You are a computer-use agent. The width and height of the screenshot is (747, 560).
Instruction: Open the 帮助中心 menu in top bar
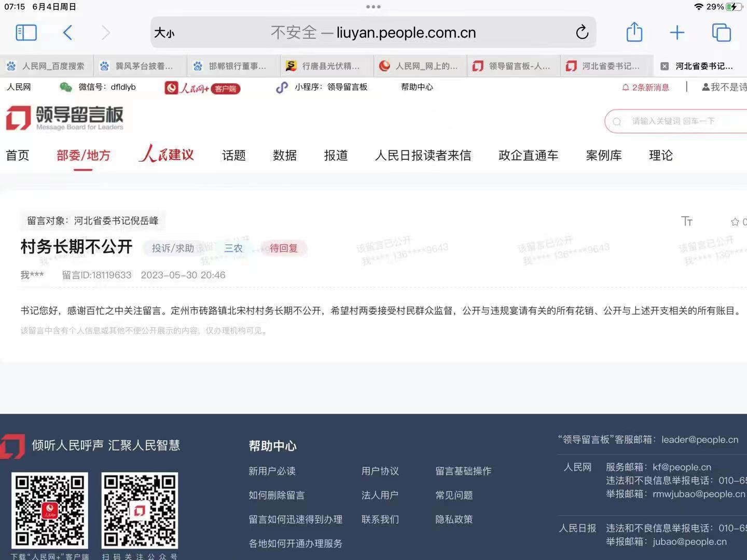tap(416, 87)
